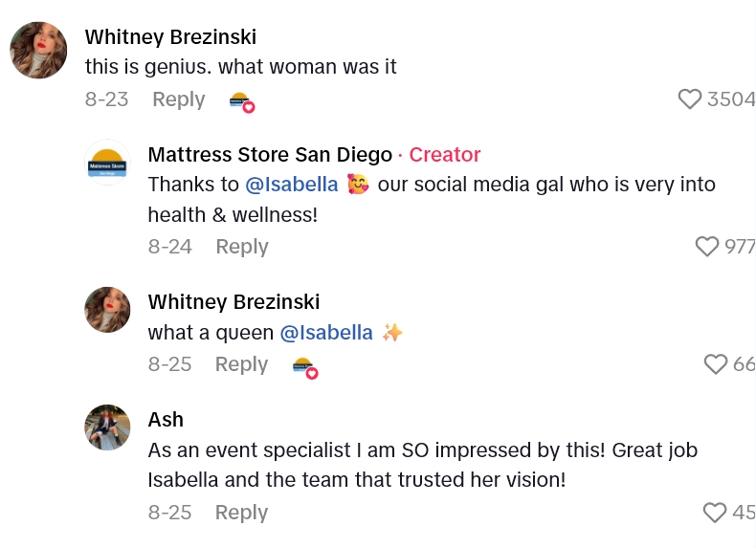
Task: Open Ash's username link
Action: pyautogui.click(x=166, y=420)
